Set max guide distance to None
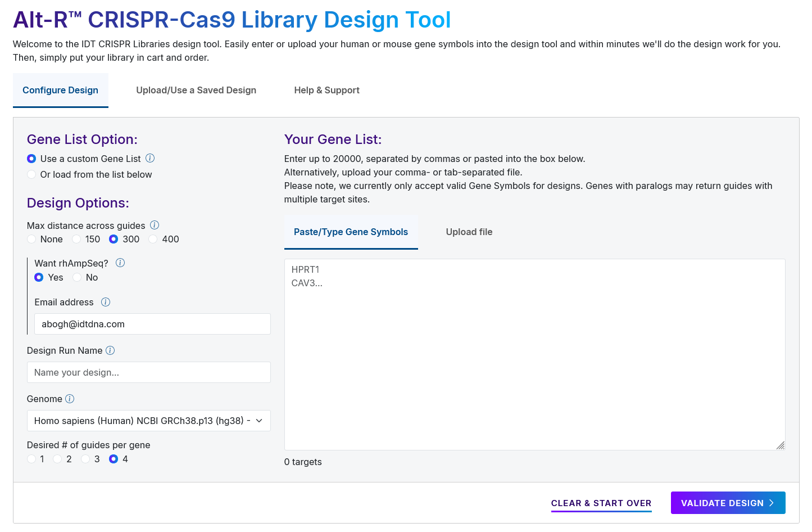 point(31,240)
